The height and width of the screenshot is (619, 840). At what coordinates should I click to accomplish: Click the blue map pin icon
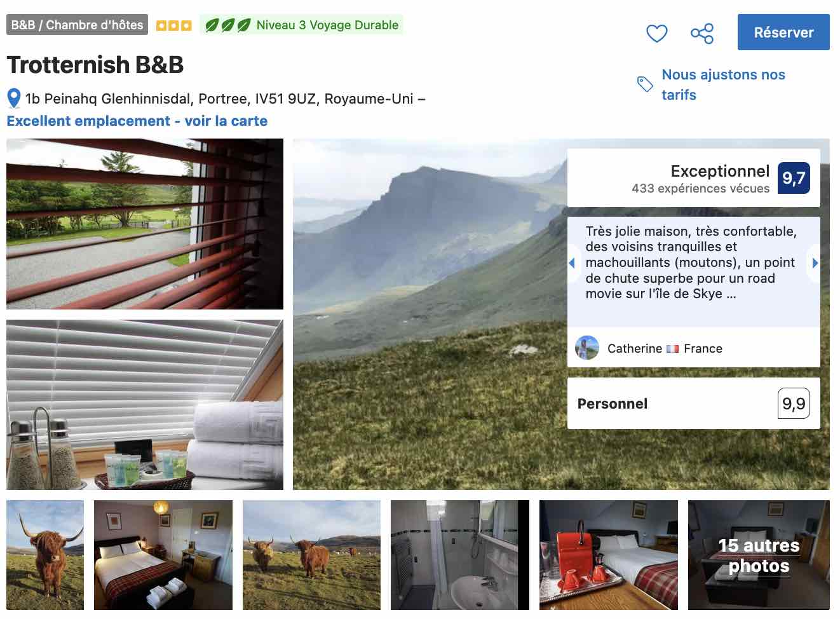[x=14, y=99]
